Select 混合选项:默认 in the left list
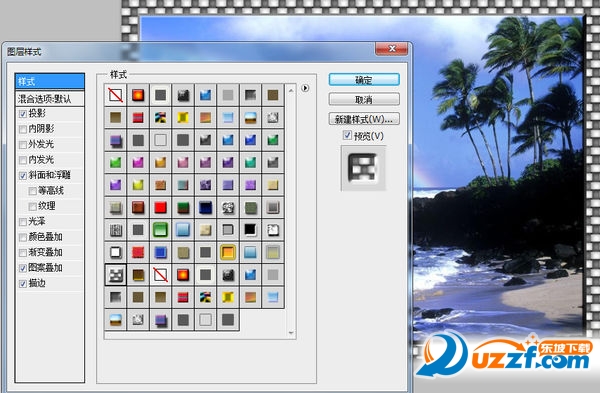The height and width of the screenshot is (393, 600). [x=50, y=99]
